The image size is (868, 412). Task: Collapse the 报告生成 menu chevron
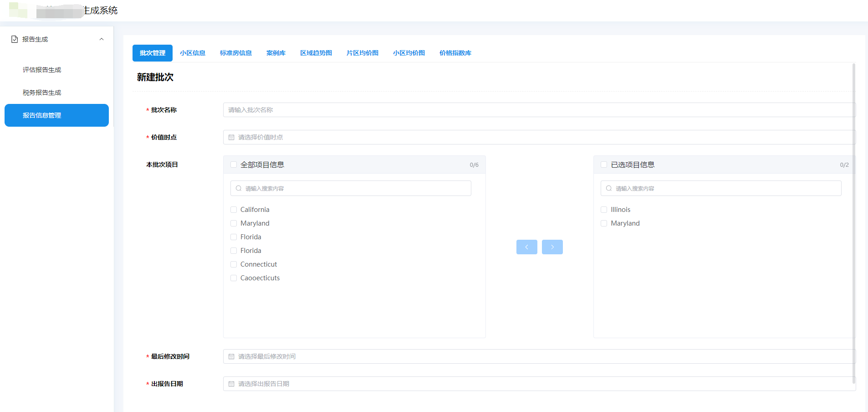pyautogui.click(x=102, y=39)
